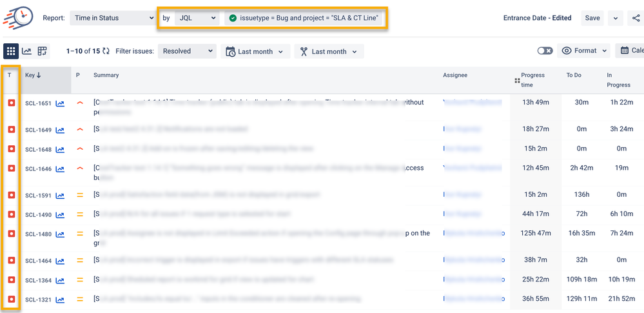
Task: Click the bug type icon for SCL-1591
Action: [x=12, y=194]
